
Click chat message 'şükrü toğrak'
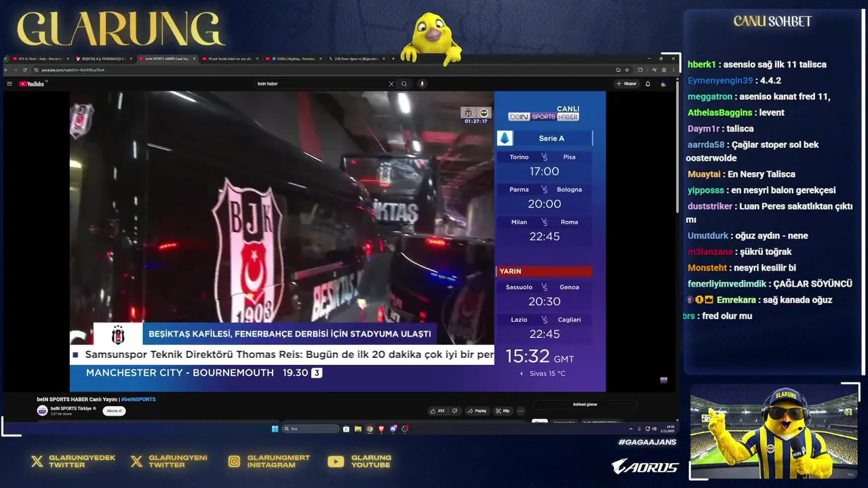pyautogui.click(x=766, y=251)
